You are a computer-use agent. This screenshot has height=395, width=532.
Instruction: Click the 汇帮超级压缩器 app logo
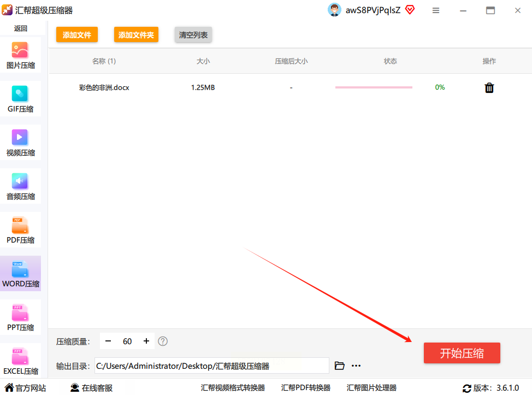(x=7, y=10)
